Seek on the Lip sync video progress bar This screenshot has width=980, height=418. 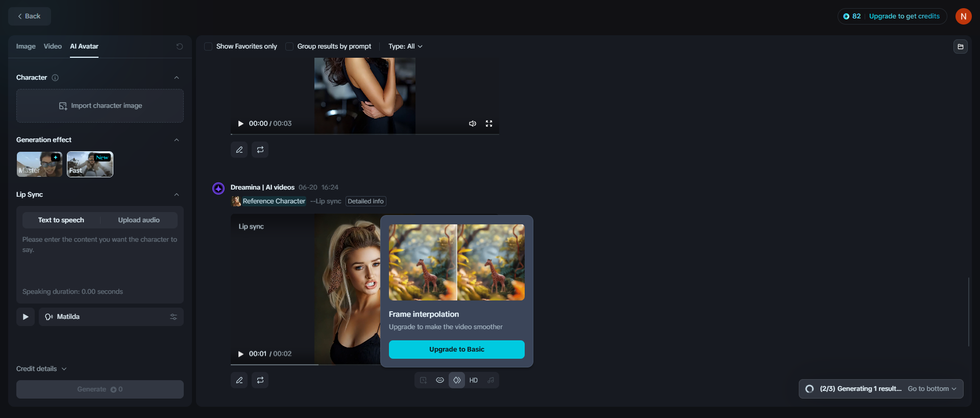click(x=305, y=364)
